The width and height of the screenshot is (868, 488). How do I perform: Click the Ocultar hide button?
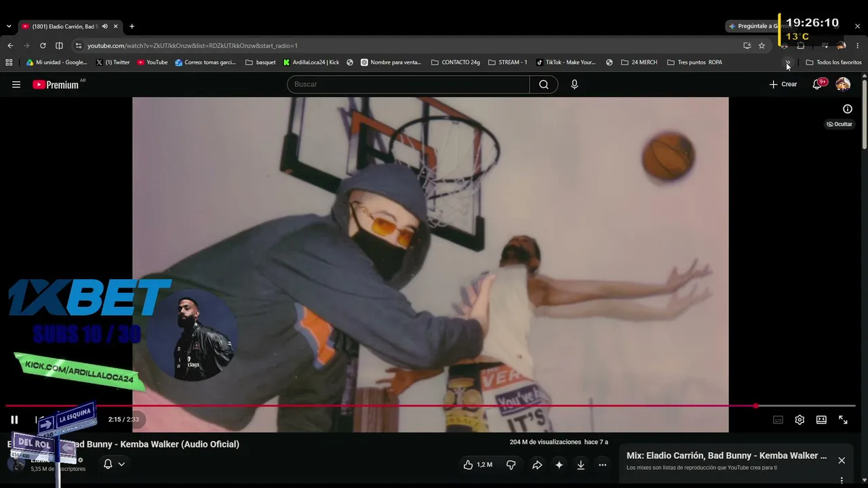[840, 124]
